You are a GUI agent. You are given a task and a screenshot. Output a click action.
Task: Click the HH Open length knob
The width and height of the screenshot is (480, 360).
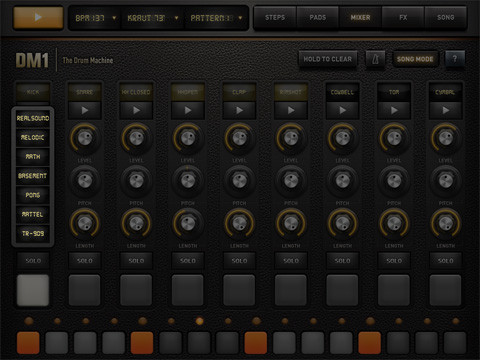[x=188, y=223]
